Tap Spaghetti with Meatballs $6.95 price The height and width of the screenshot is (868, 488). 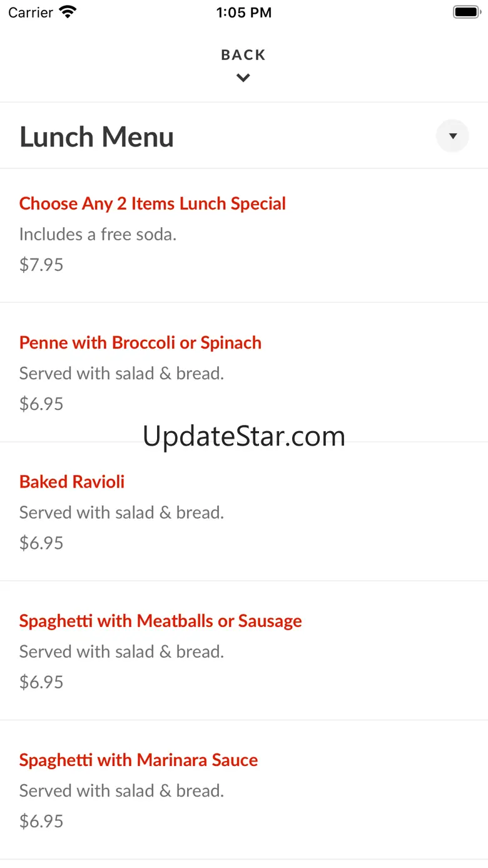tap(41, 682)
